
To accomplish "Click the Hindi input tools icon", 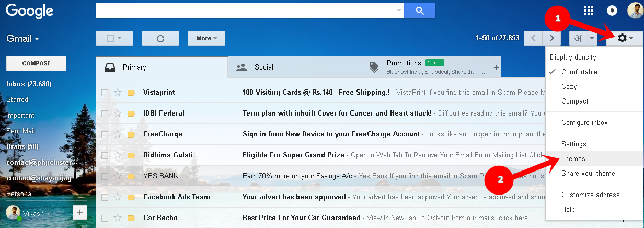I will tap(578, 38).
